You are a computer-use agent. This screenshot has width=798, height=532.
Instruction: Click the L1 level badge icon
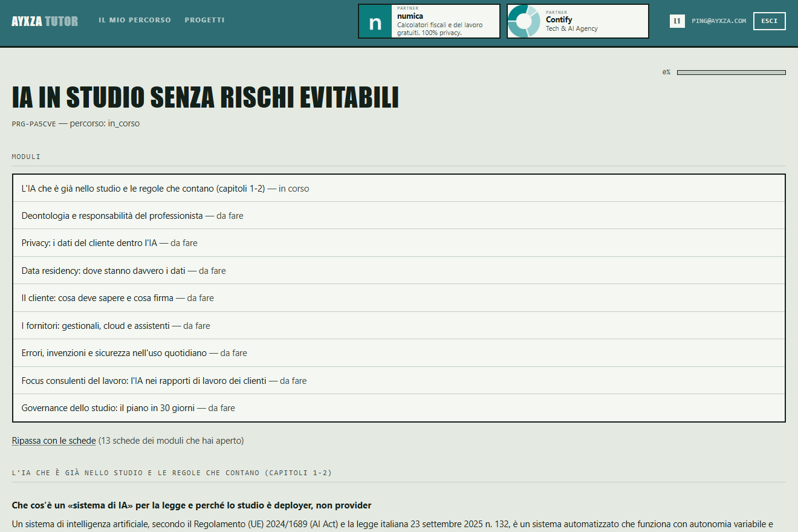[677, 21]
